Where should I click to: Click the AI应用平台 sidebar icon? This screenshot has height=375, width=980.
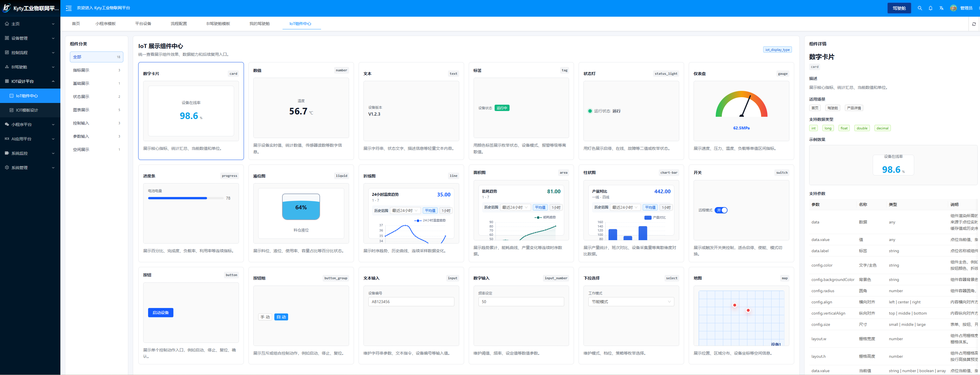tap(7, 139)
